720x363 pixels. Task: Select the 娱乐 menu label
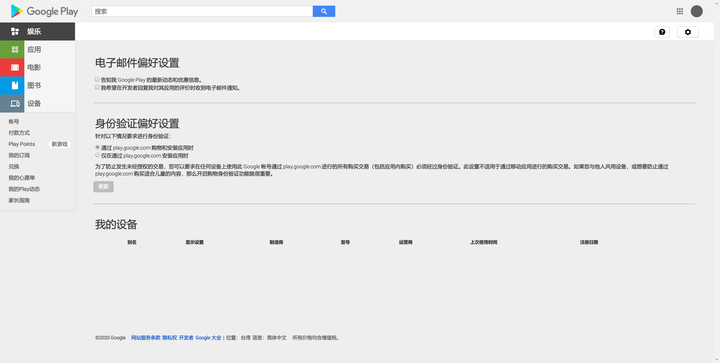click(34, 32)
